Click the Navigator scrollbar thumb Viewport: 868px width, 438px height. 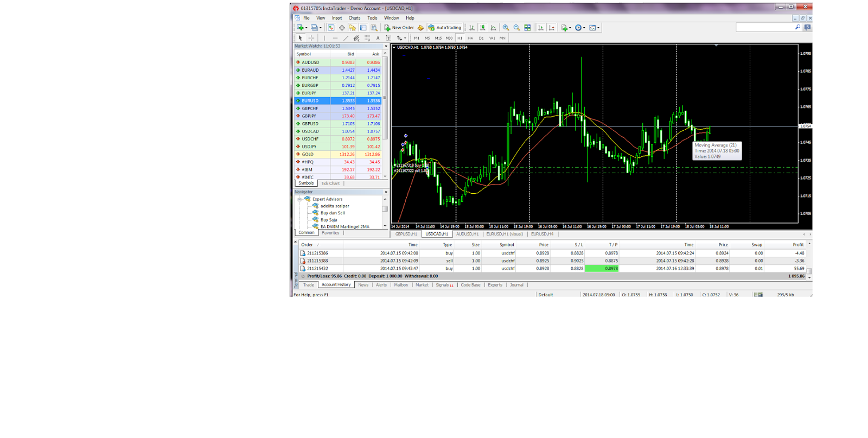pyautogui.click(x=385, y=209)
